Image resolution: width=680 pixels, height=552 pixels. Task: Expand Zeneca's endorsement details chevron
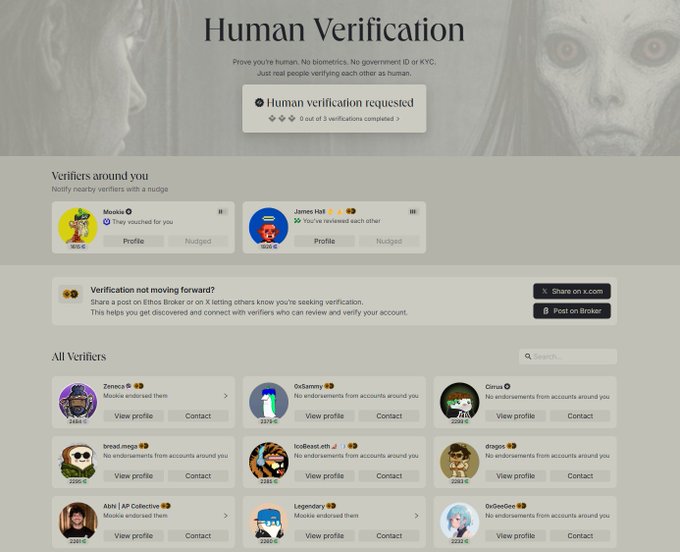click(226, 396)
